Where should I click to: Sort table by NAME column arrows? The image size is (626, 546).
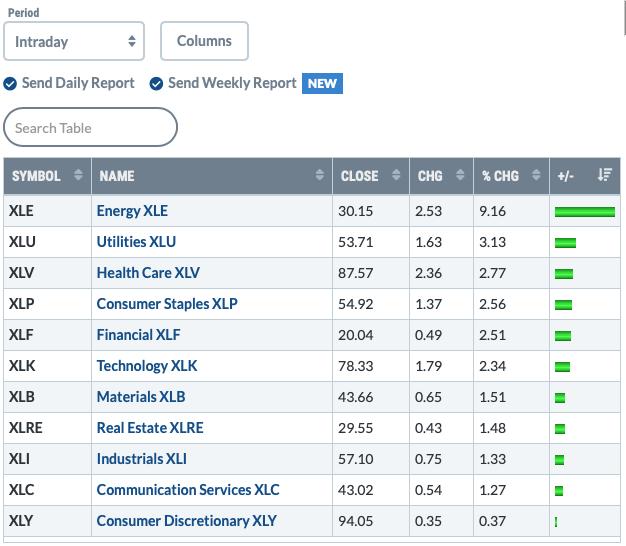(x=319, y=175)
